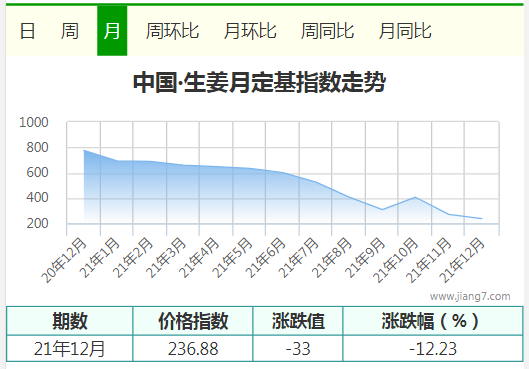The height and width of the screenshot is (369, 529).
Task: Click the -12.23 percentage cell
Action: coord(433,349)
